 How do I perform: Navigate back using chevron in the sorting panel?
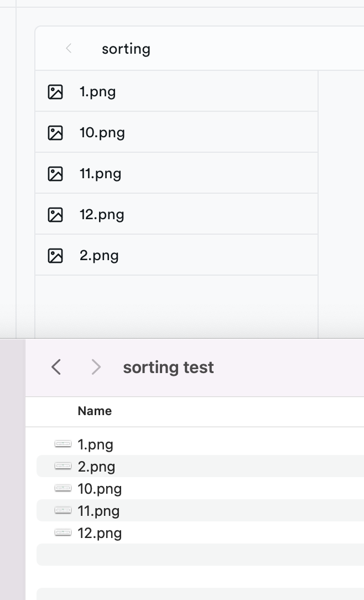[x=68, y=49]
